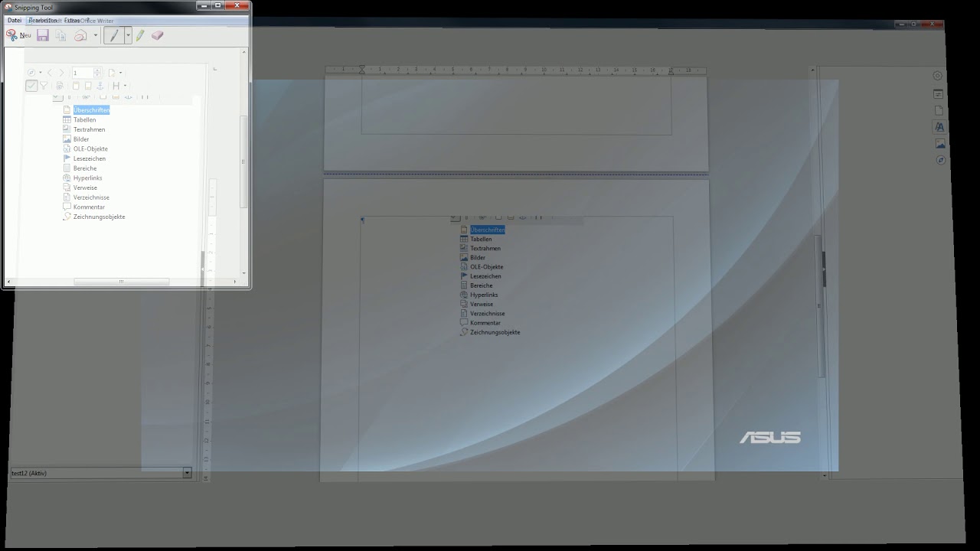Open the Bearbeiten menu

43,21
